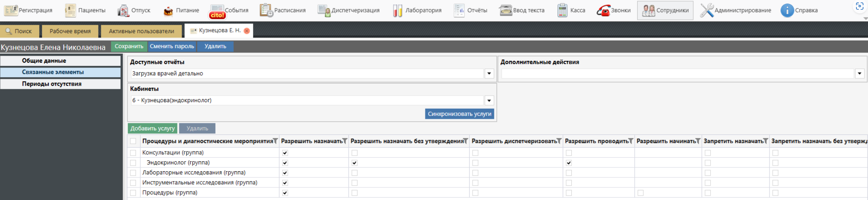
Task: Select the Процедуры (группа) row checkbox
Action: (x=133, y=193)
